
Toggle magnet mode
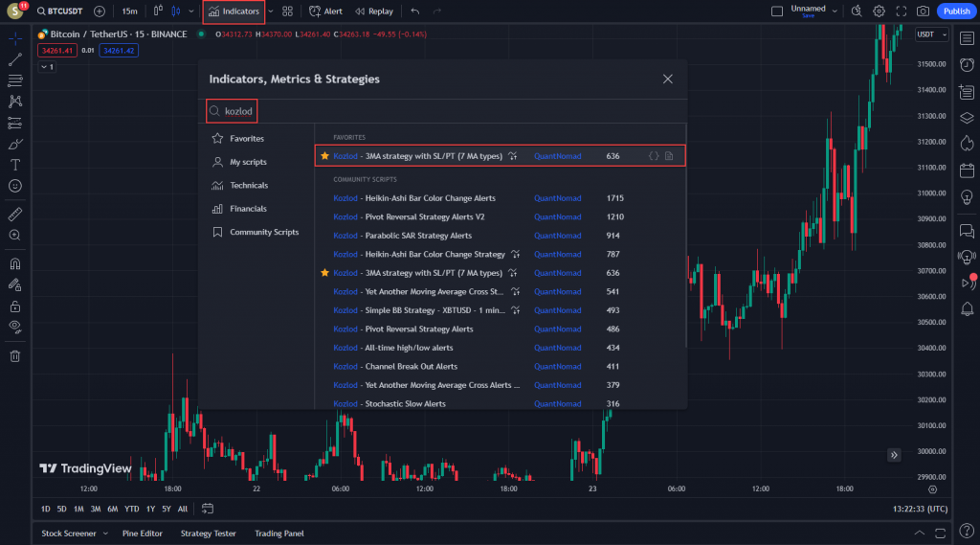15,263
